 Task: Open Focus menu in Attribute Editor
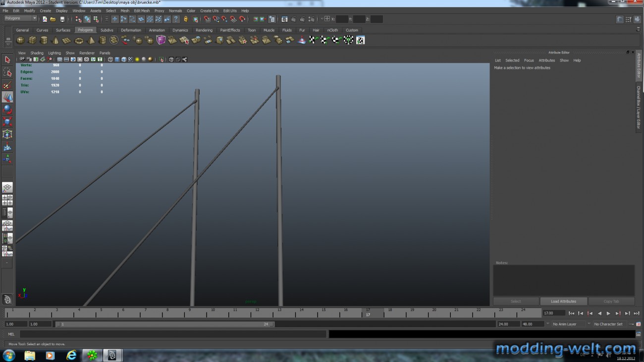(x=529, y=60)
